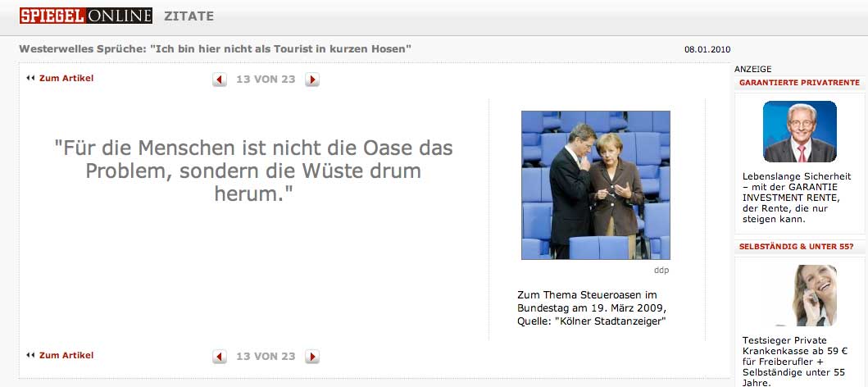Click the double-arrow icon beside top Zum Artikel

[30, 78]
